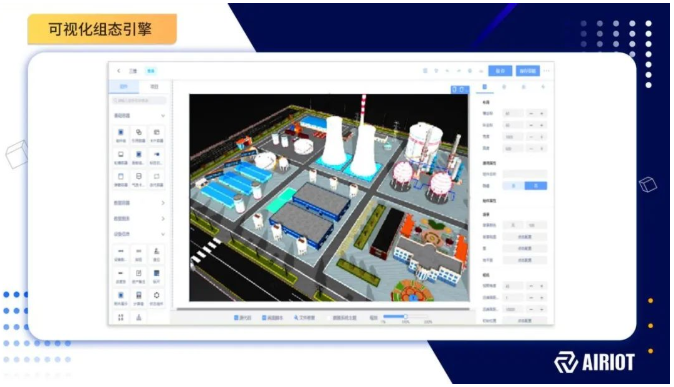Go back with the top-left arrow
This screenshot has width=674, height=387.
click(119, 71)
